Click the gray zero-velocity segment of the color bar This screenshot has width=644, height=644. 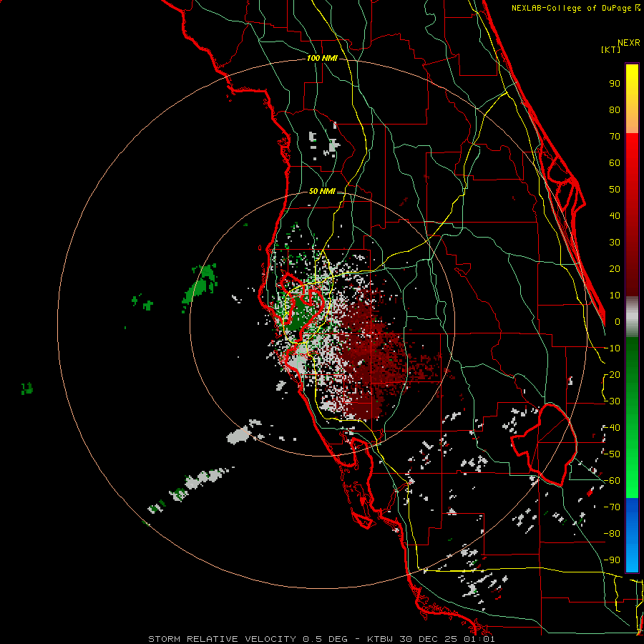click(x=632, y=317)
